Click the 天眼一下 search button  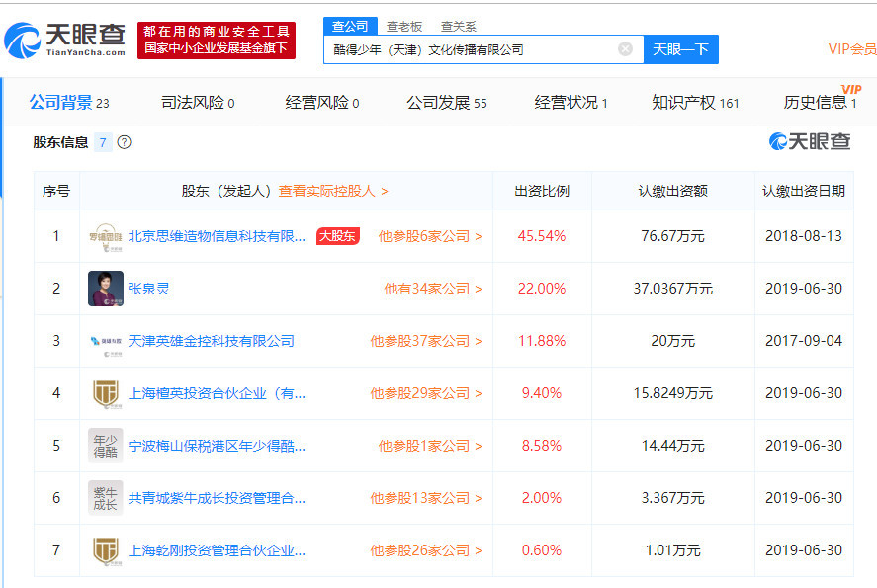tap(680, 49)
